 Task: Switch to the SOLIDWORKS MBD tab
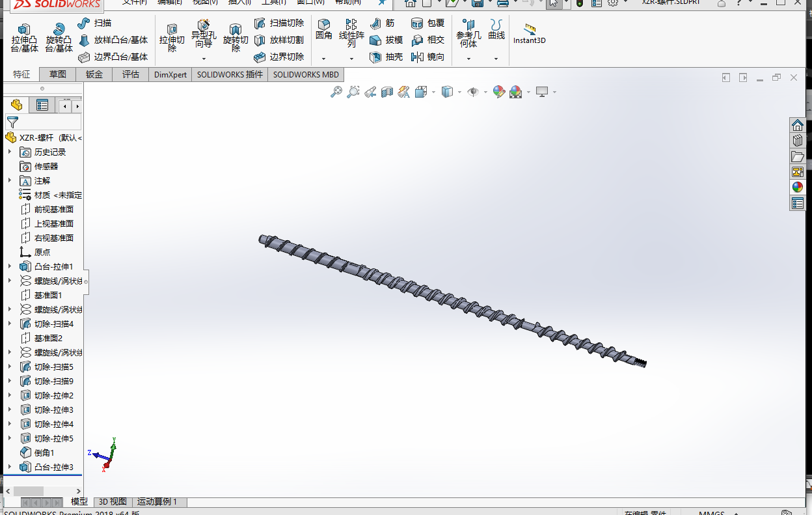(306, 74)
